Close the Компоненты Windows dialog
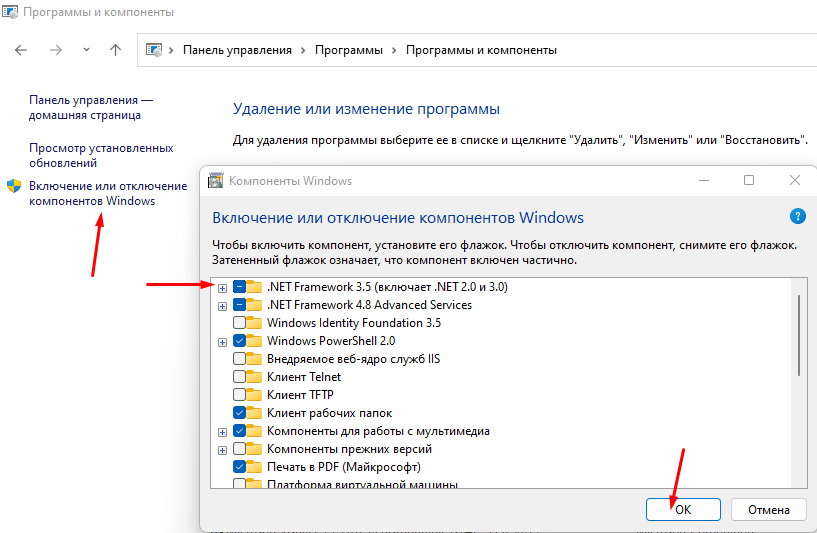Viewport: 817px width, 533px height. click(x=795, y=180)
